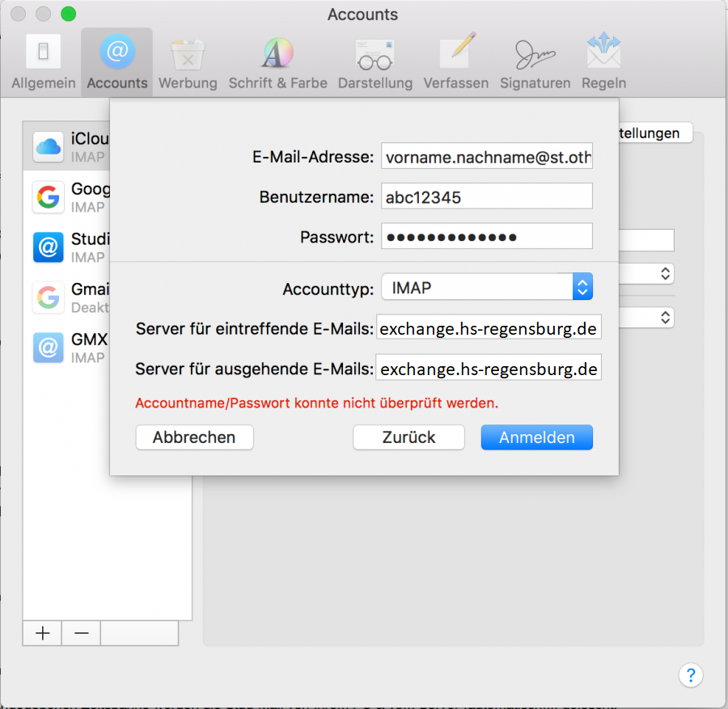Image resolution: width=728 pixels, height=709 pixels.
Task: Open the Werbung junk mail settings
Action: coord(188,62)
